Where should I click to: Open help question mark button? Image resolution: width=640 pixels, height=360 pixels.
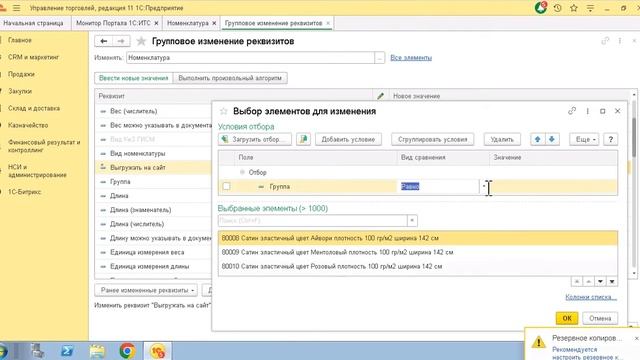611,139
